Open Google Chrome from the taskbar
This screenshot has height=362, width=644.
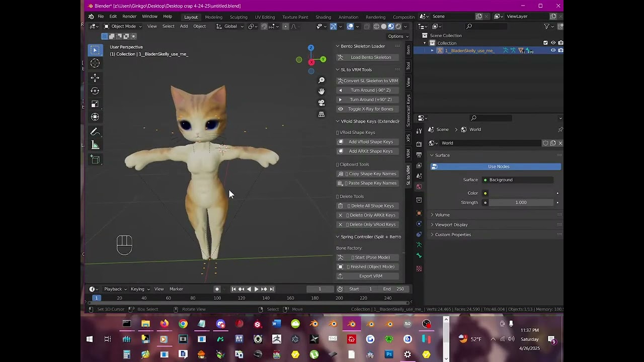[x=183, y=324]
